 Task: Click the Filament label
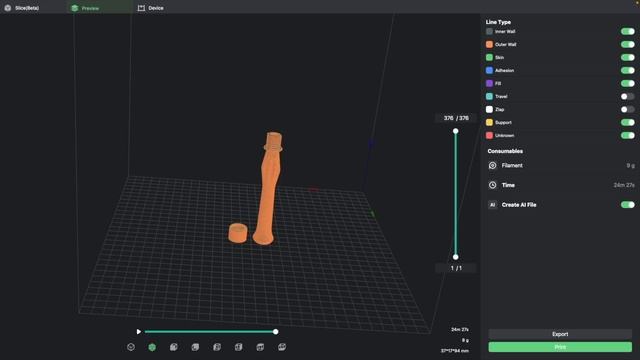click(512, 165)
